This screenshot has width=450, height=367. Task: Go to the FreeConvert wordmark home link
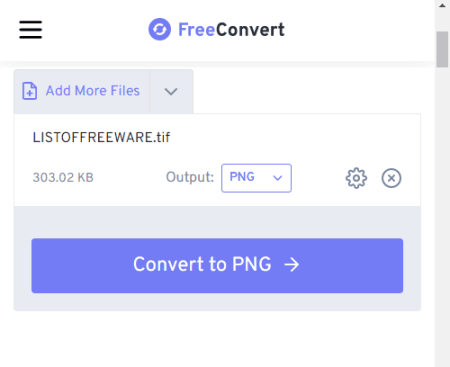231,30
